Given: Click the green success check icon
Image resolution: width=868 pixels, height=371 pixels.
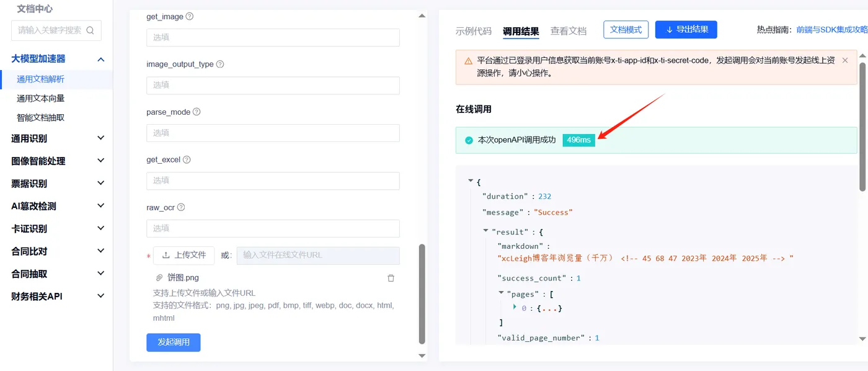Looking at the screenshot, I should [469, 140].
